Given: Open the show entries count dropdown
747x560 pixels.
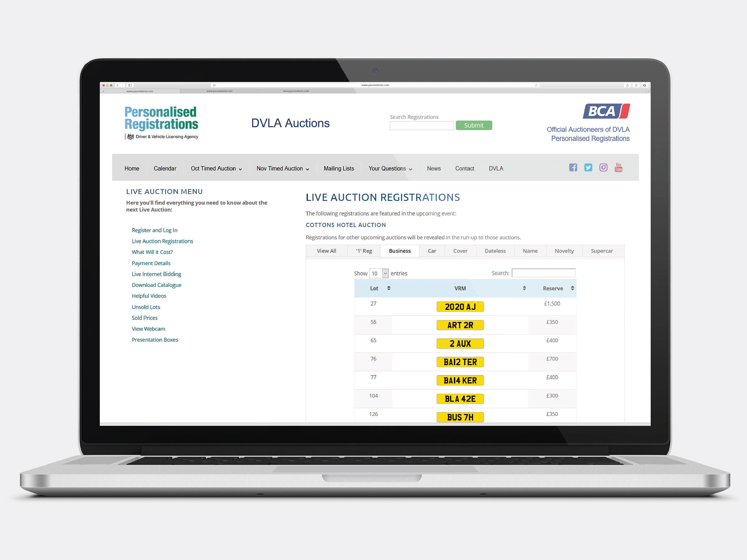Looking at the screenshot, I should coord(379,273).
